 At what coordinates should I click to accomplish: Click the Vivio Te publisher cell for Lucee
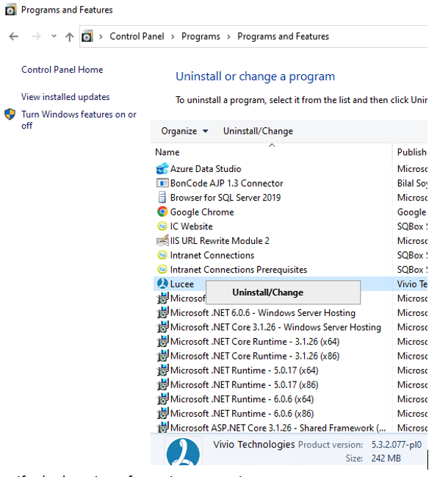[412, 284]
